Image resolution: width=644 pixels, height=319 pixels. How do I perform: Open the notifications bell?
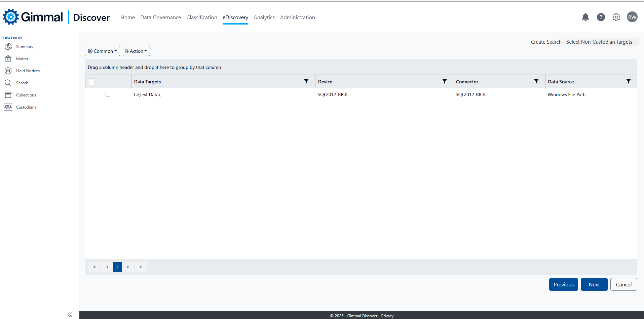[x=585, y=17]
